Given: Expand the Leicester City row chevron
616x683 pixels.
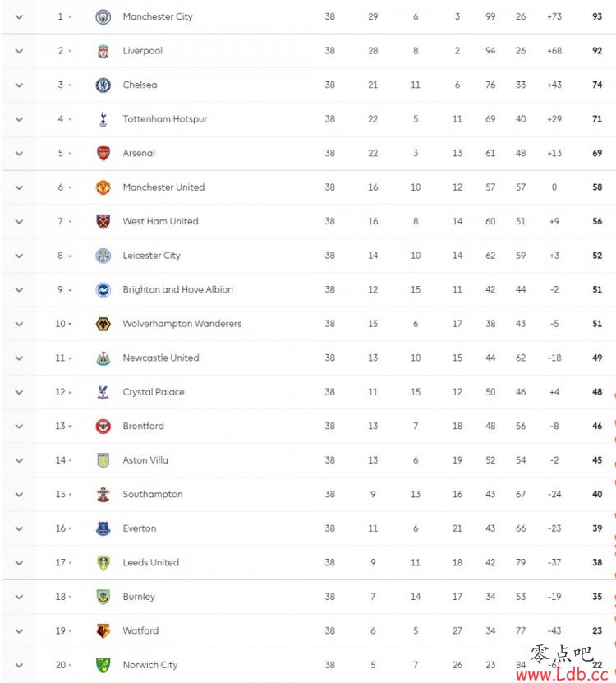Looking at the screenshot, I should (x=19, y=256).
